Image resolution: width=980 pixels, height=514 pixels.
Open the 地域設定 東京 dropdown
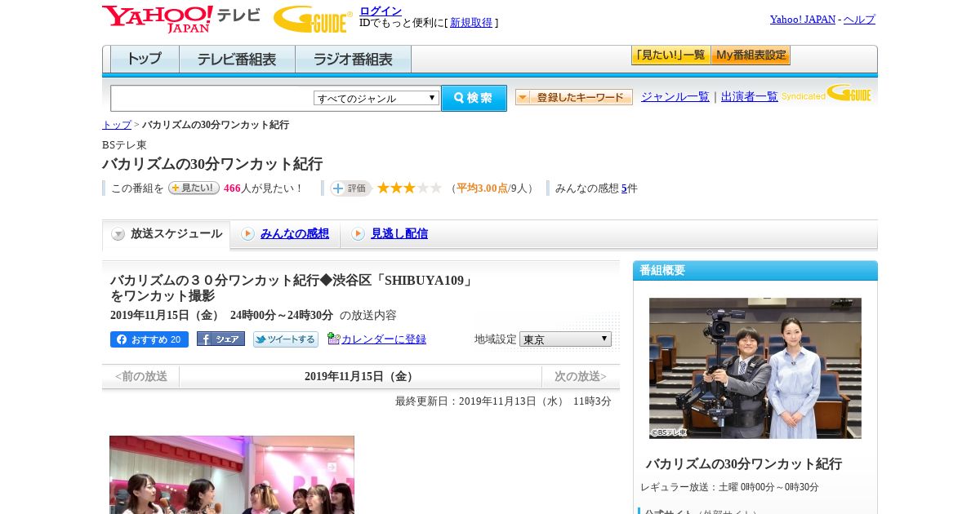(565, 339)
